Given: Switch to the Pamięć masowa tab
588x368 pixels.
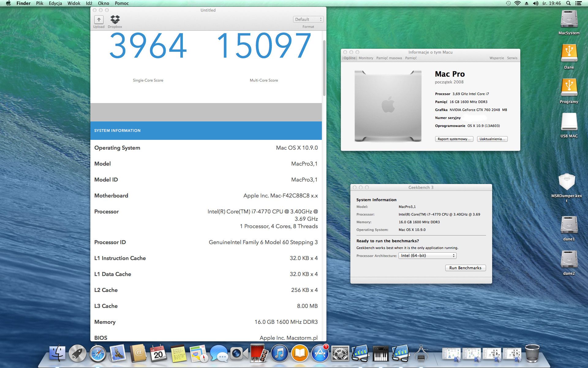Looking at the screenshot, I should pos(389,58).
